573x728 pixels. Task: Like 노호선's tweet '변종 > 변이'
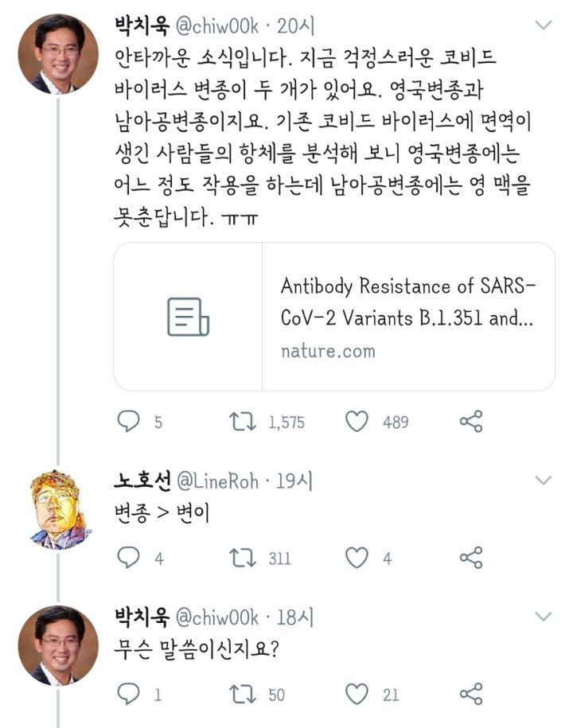point(357,558)
